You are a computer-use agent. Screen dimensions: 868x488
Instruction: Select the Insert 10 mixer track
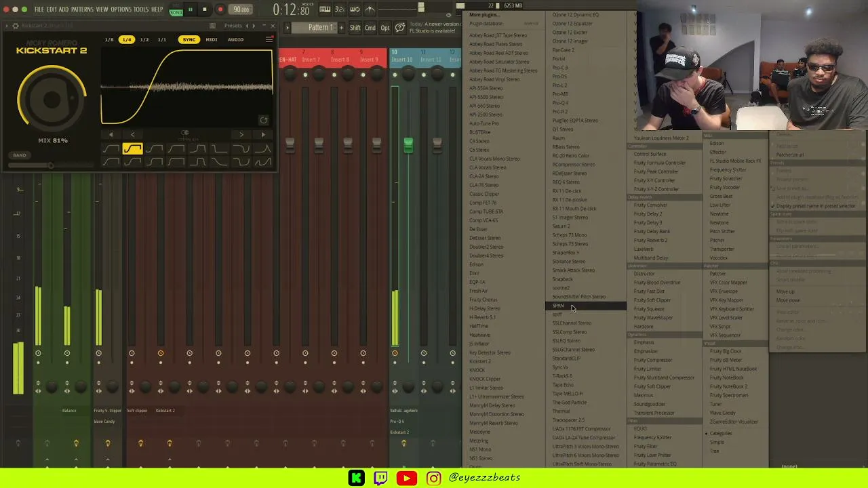pyautogui.click(x=401, y=60)
